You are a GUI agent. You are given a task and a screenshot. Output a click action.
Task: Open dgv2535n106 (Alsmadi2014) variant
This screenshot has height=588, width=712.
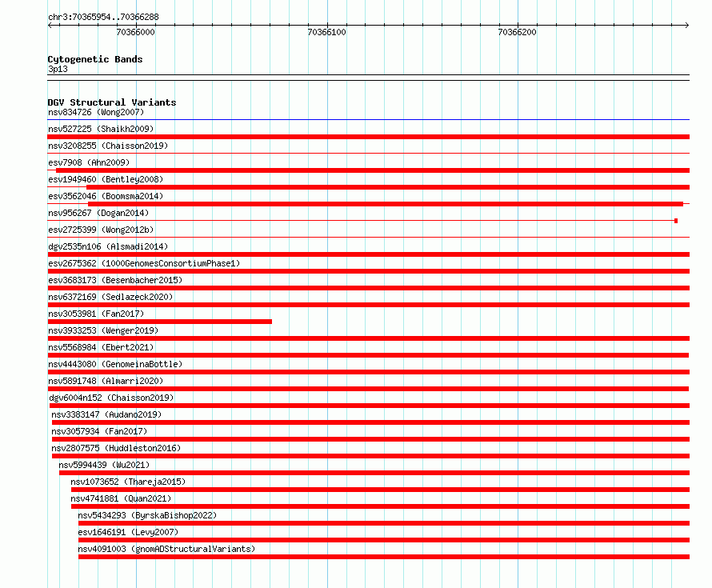[x=108, y=246]
